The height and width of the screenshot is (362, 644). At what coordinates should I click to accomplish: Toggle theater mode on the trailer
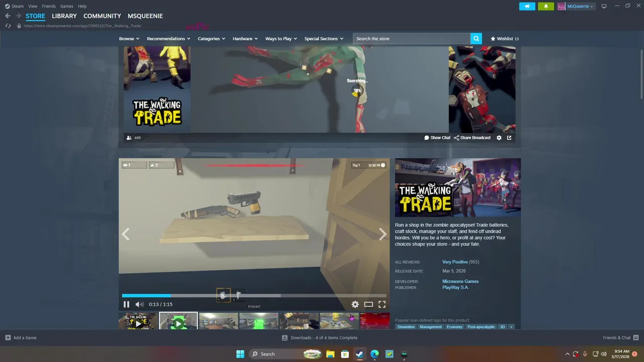(x=368, y=304)
